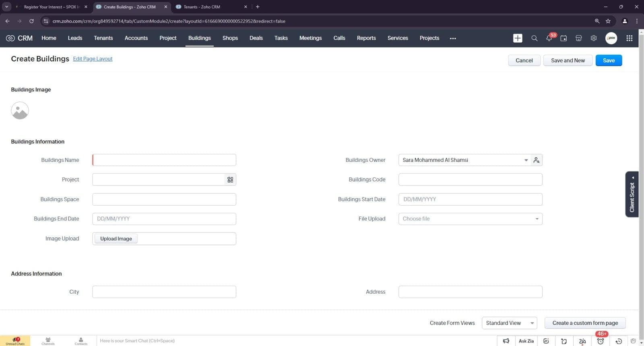Click the Zoho CRM logo
This screenshot has height=346, width=644.
tap(19, 38)
